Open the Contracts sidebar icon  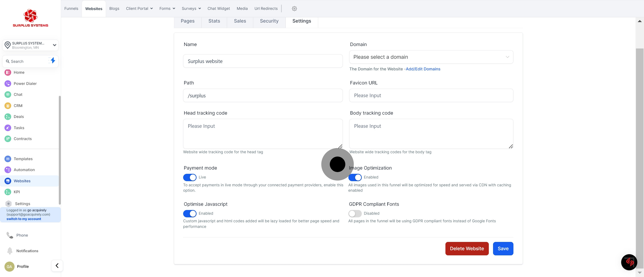coord(8,139)
